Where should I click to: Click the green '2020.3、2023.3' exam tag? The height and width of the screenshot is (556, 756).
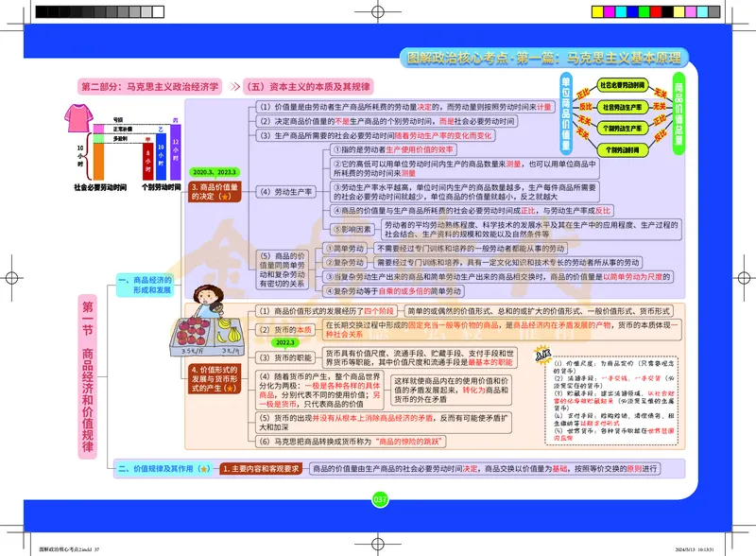(214, 174)
